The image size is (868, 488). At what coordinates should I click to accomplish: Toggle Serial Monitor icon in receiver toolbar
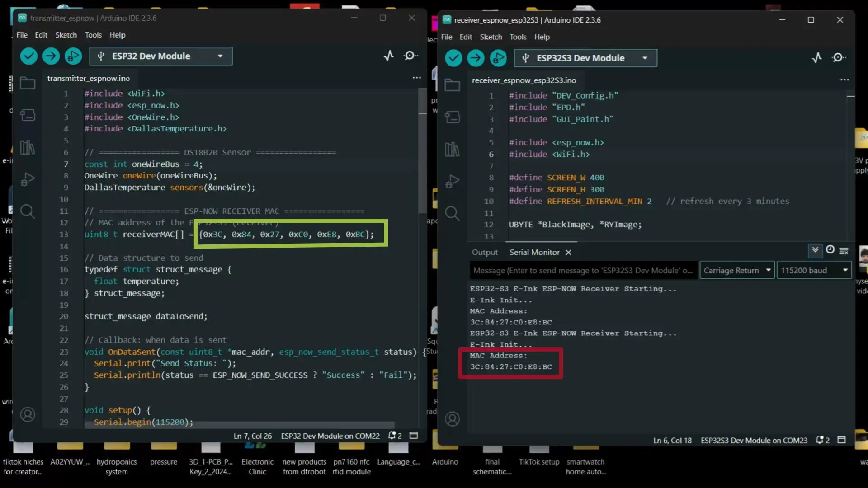839,57
